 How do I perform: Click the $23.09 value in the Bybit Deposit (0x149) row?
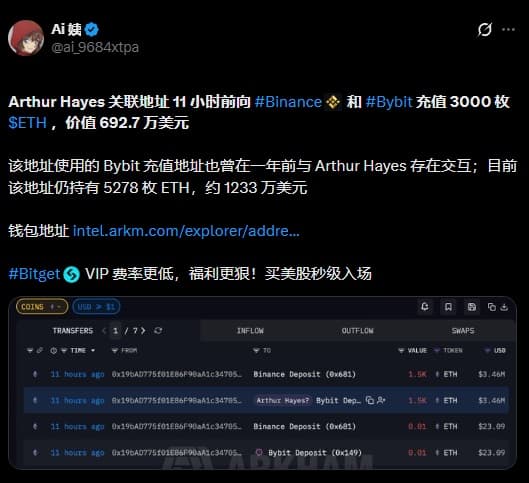492,453
